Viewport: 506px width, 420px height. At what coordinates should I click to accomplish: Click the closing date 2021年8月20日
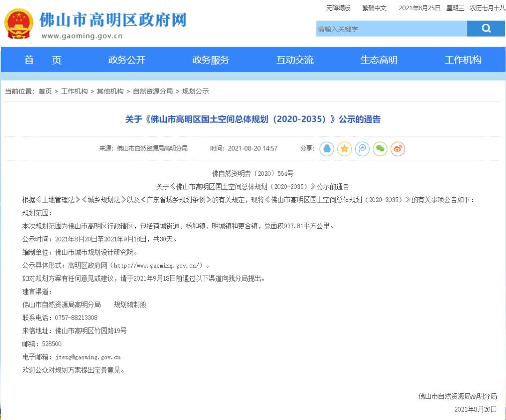click(476, 409)
